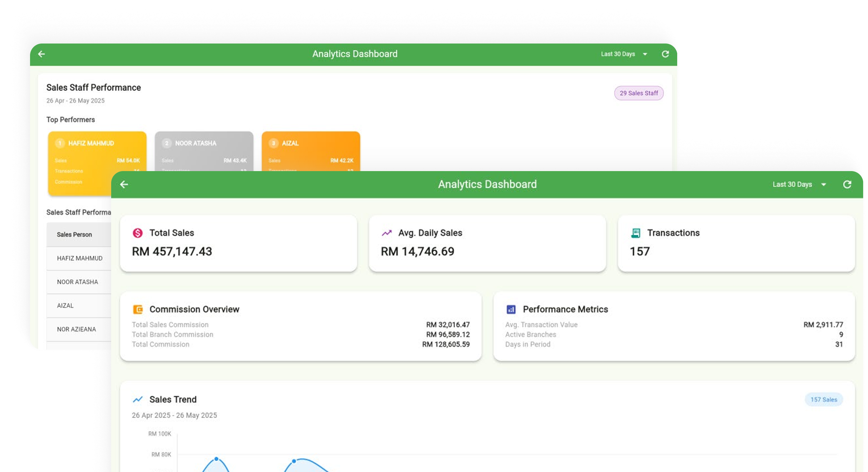Click the 29 Sales Staff badge
This screenshot has height=472, width=868.
point(639,93)
